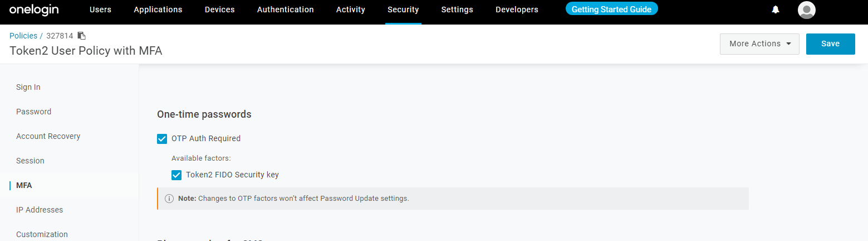Open the Account Recovery section
Screen dimensions: 868x241
pyautogui.click(x=48, y=136)
